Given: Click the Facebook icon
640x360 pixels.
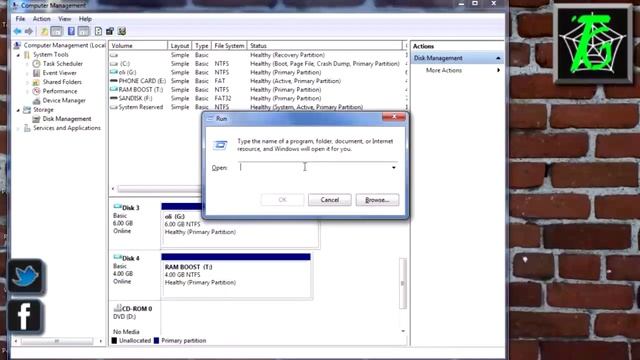Looking at the screenshot, I should tap(24, 316).
